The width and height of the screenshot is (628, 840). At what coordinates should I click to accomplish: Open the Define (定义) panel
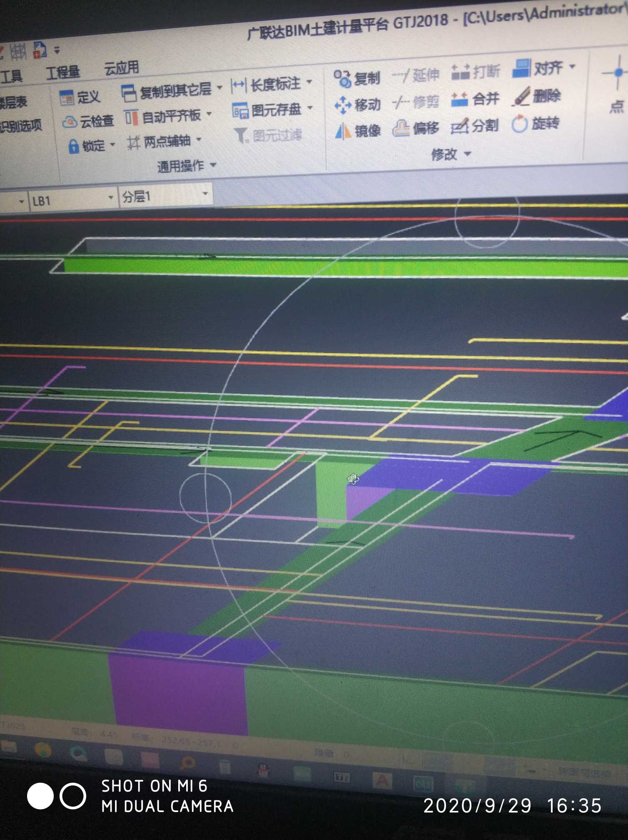point(80,97)
